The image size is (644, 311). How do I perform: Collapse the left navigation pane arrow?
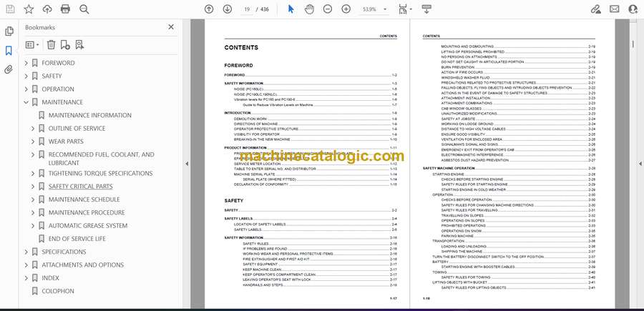tap(187, 164)
